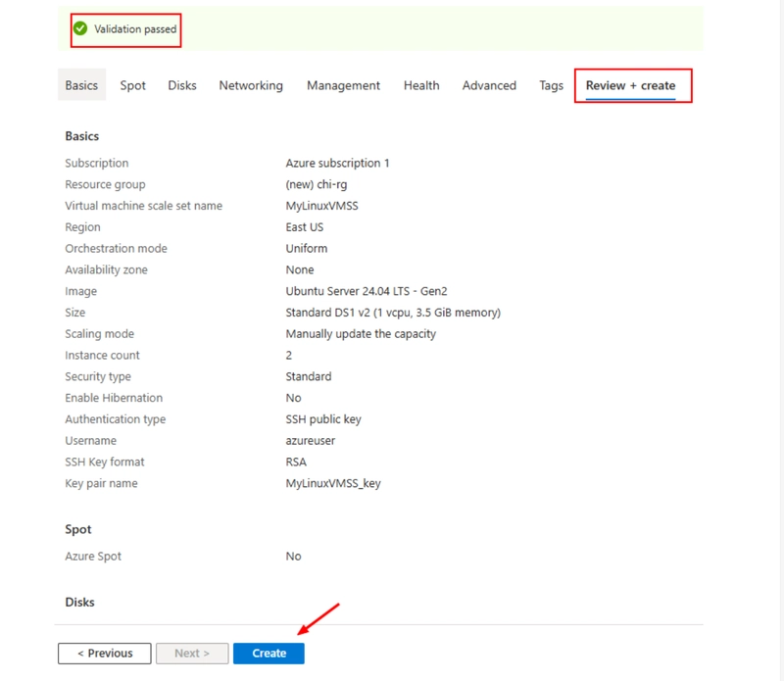784x681 pixels.
Task: Select the 'East US' region value
Action: 305,227
